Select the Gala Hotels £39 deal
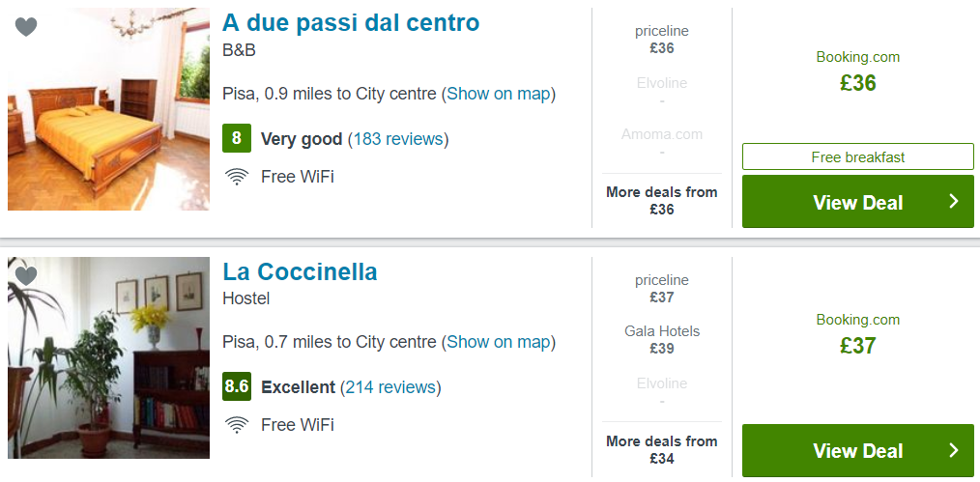 [x=662, y=340]
